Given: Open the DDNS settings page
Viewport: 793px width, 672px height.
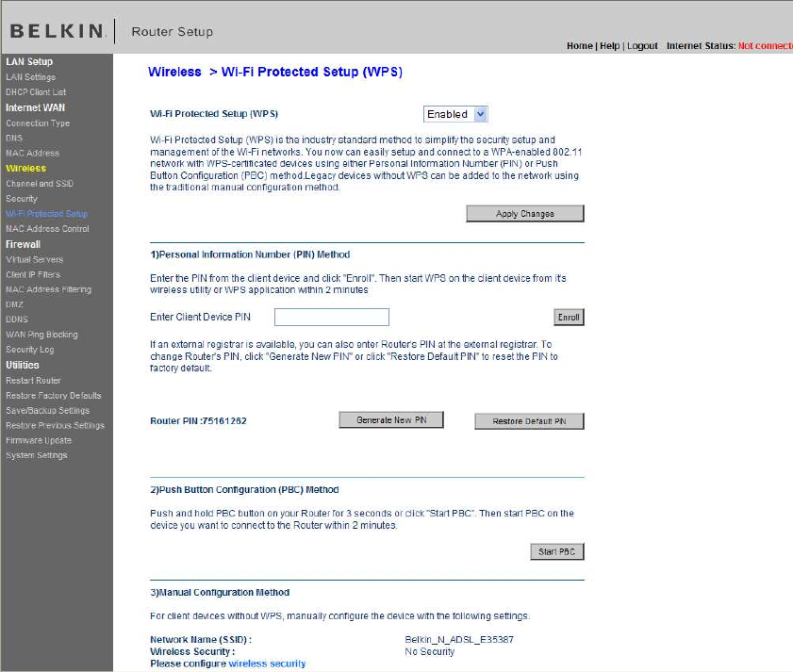Looking at the screenshot, I should (x=17, y=320).
